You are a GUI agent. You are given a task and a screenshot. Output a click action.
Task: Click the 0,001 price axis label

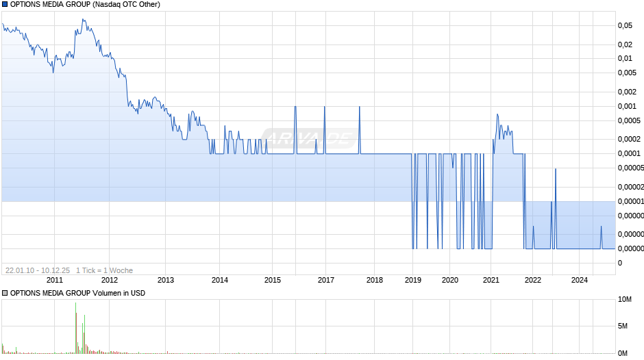click(627, 106)
